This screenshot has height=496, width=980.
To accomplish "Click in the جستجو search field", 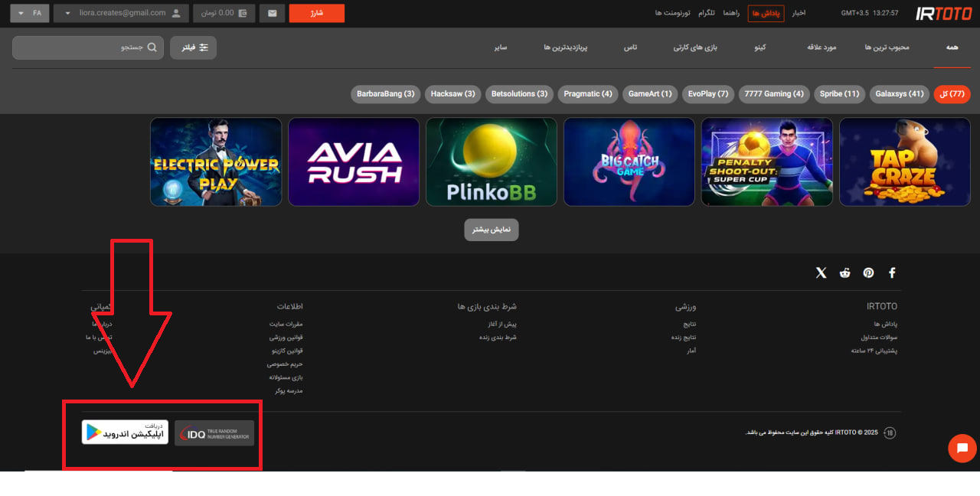I will click(84, 47).
